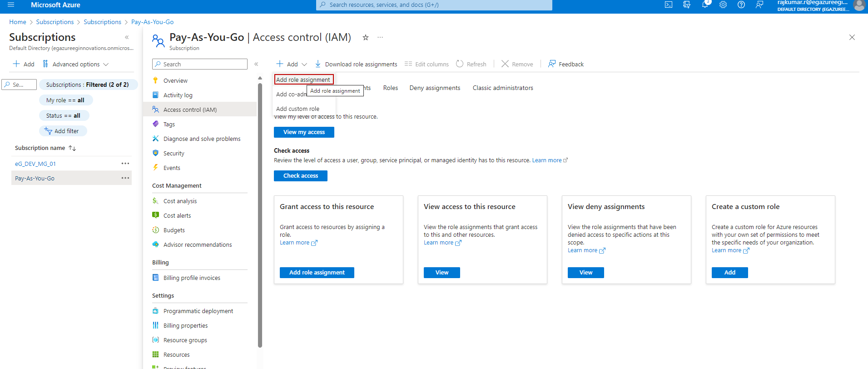
Task: Close the Access control blade
Action: (x=852, y=37)
